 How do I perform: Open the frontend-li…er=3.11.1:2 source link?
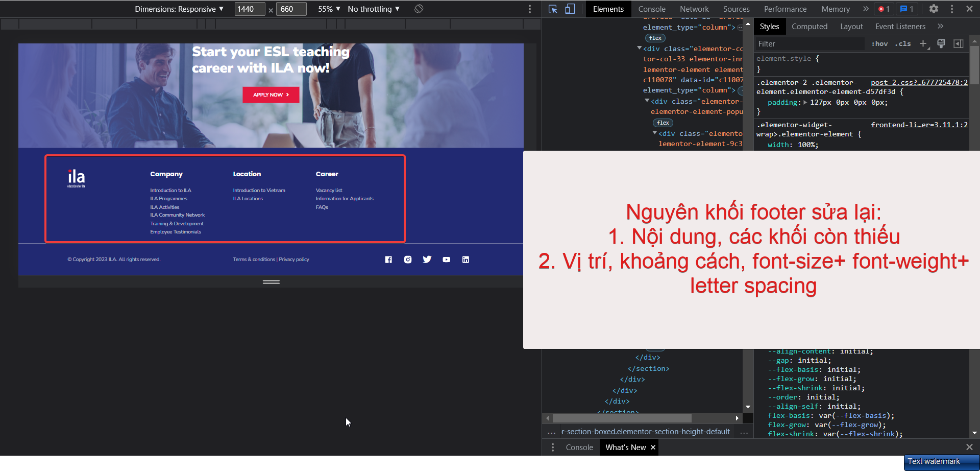[919, 125]
